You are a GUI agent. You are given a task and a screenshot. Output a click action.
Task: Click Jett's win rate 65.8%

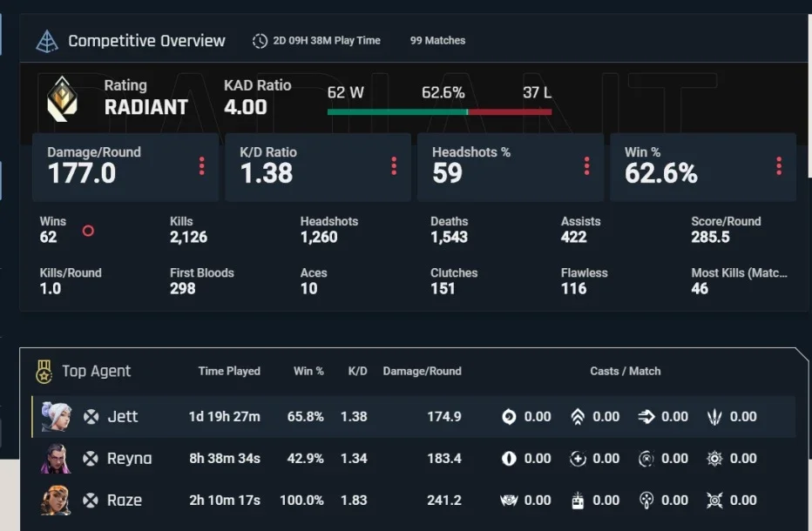(306, 417)
